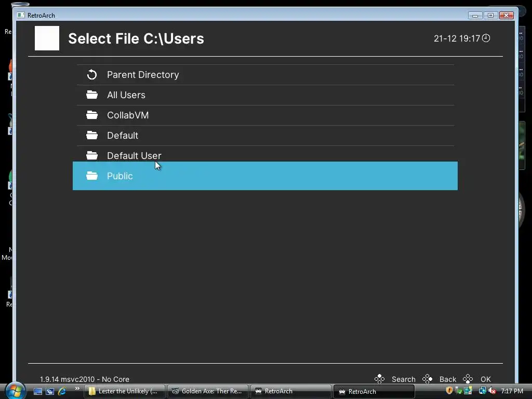The image size is (532, 399).
Task: Open the CollabVM folder
Action: pyautogui.click(x=265, y=115)
